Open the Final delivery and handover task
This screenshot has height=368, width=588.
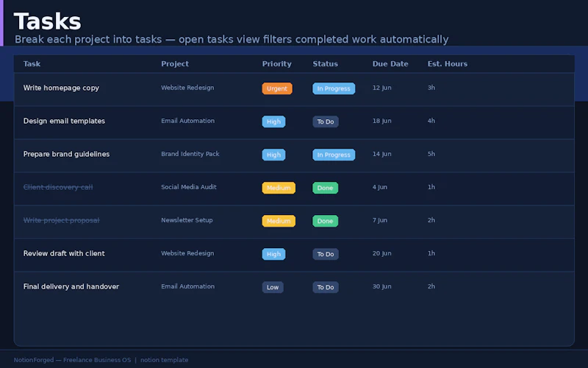point(71,286)
